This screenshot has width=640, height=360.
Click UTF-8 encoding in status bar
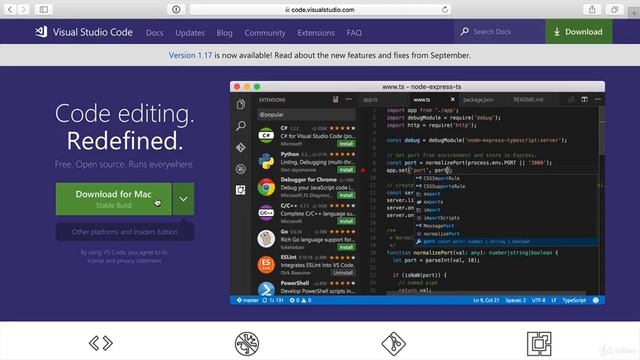pos(538,300)
